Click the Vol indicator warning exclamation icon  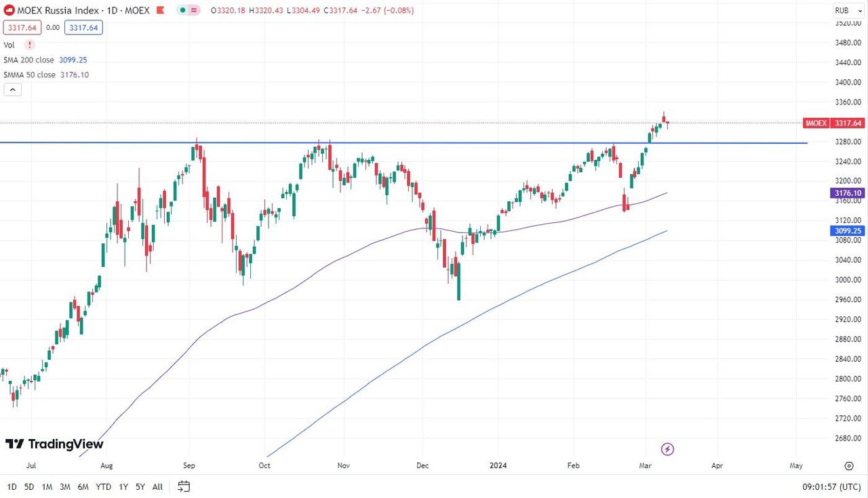tap(29, 45)
